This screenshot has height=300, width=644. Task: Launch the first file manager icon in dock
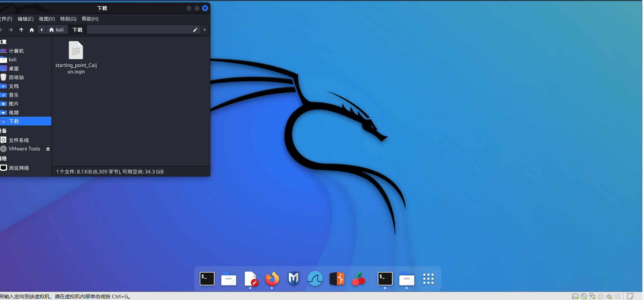point(229,279)
